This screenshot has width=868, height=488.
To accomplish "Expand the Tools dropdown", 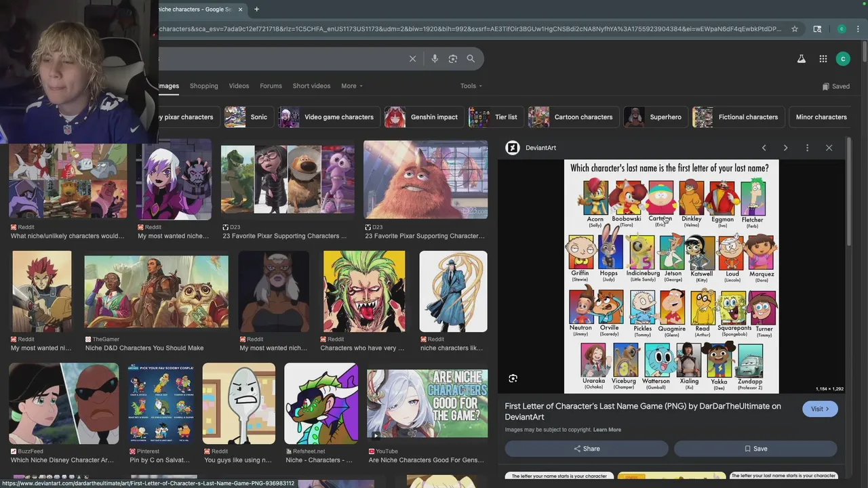I will pyautogui.click(x=471, y=86).
